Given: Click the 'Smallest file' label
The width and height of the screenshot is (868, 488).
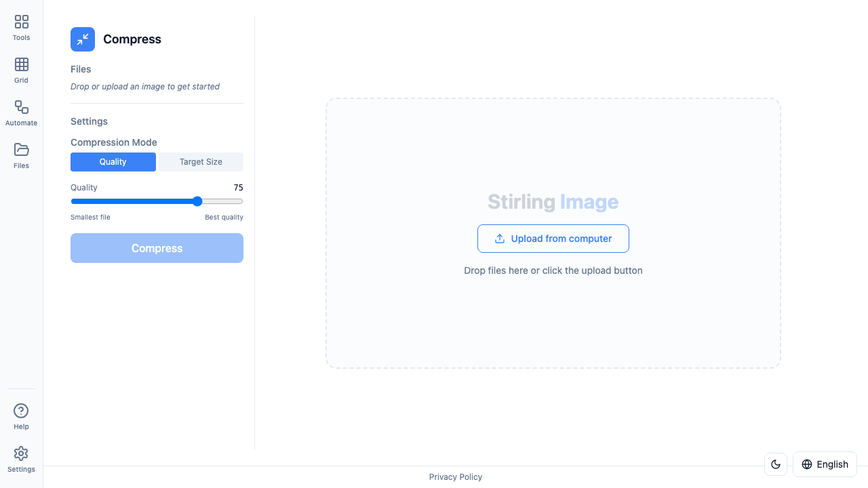Looking at the screenshot, I should (90, 218).
